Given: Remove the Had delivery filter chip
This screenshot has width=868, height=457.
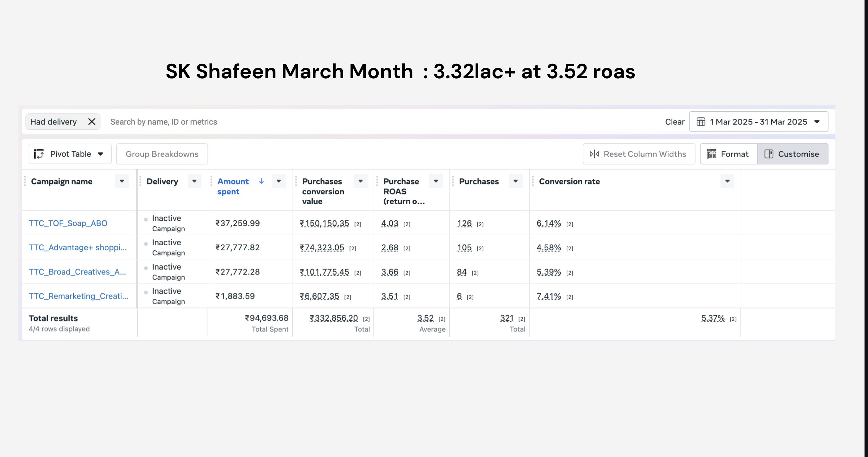Looking at the screenshot, I should (x=92, y=122).
